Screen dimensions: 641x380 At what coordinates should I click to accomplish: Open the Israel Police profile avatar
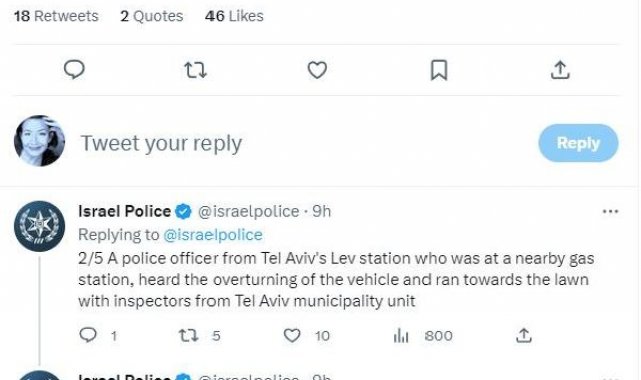tap(40, 226)
